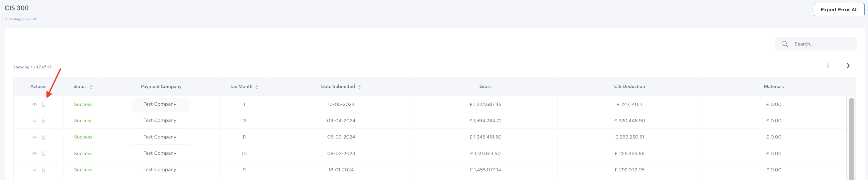Open eye icon for tax month 11 row
This screenshot has height=180, width=868.
[35, 137]
